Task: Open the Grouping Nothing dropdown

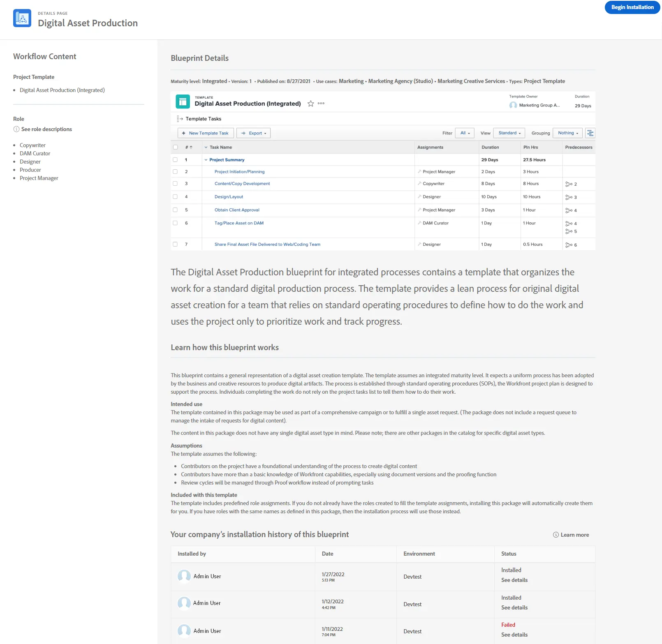Action: tap(568, 133)
